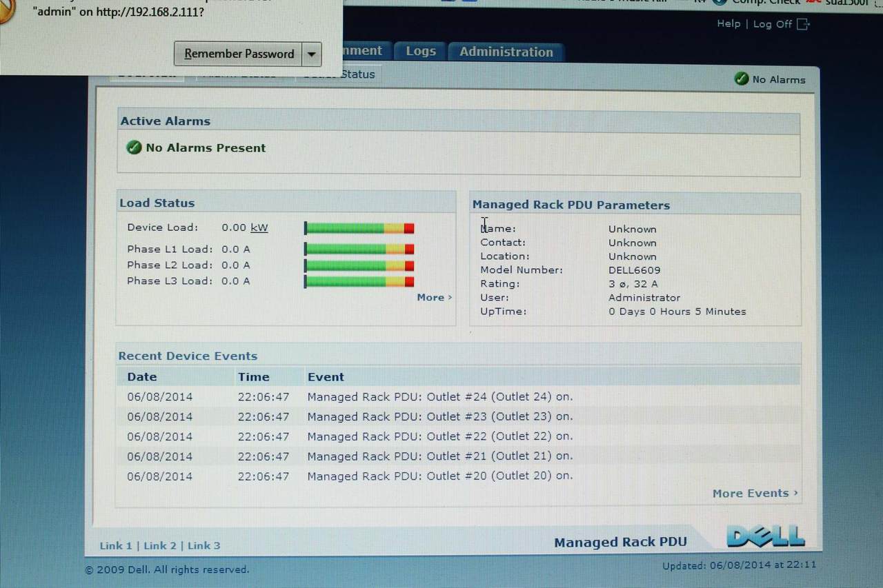Click the Administrator user value
The height and width of the screenshot is (588, 883).
pyautogui.click(x=644, y=298)
